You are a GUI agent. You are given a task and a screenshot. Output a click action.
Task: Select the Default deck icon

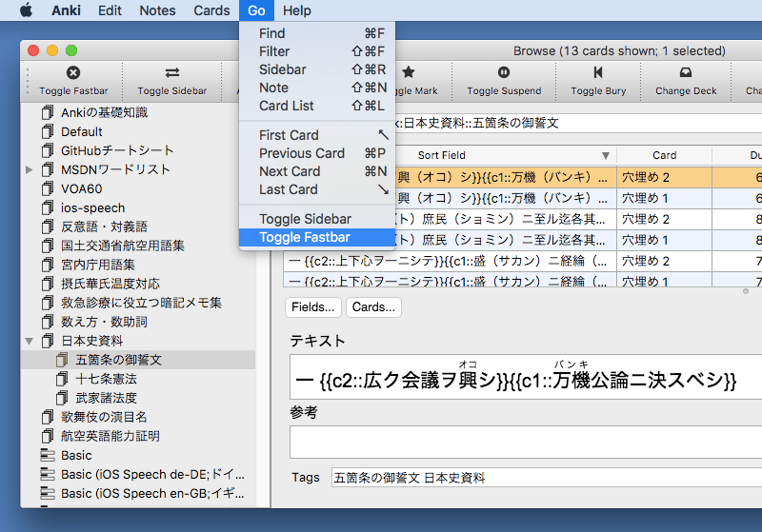48,131
